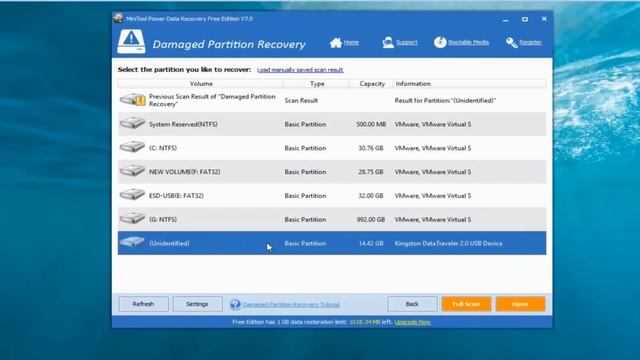Select the (Unidentified) volume name
The image size is (640, 360).
[169, 243]
